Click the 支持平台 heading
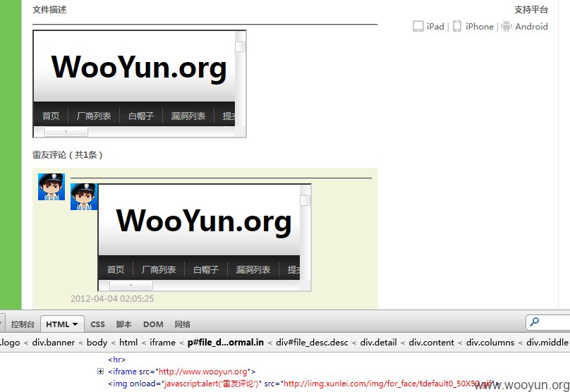 coord(531,9)
